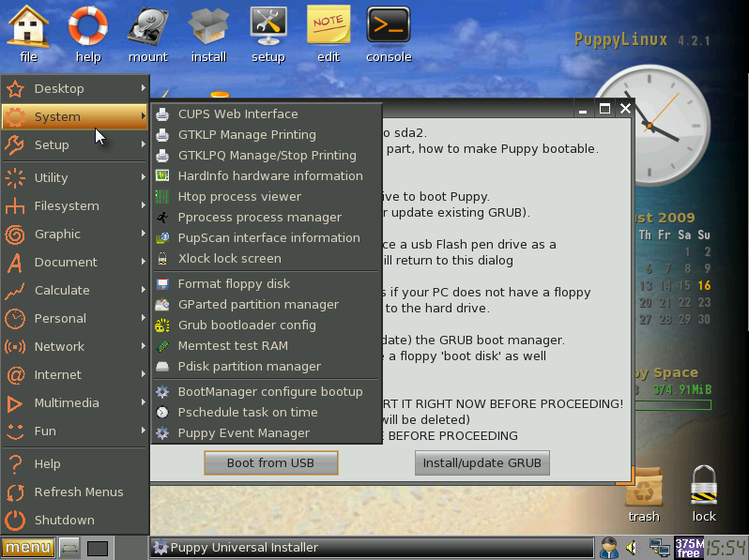The image size is (749, 560).
Task: Click calendar date 23
Action: pos(704,302)
